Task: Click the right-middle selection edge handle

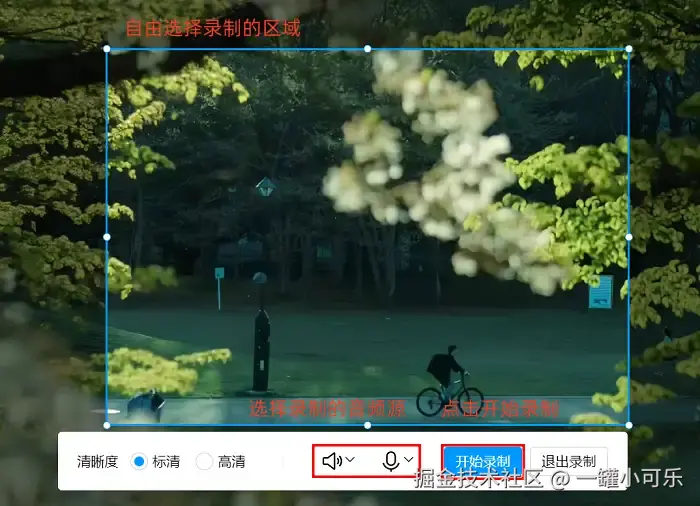Action: click(x=629, y=237)
